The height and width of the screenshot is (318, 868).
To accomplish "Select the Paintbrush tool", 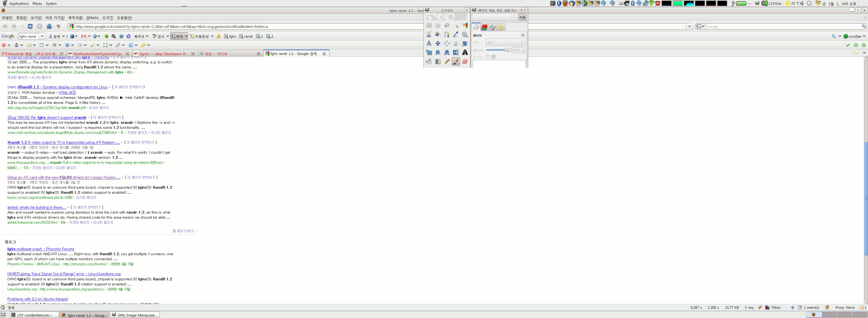I will (x=456, y=61).
